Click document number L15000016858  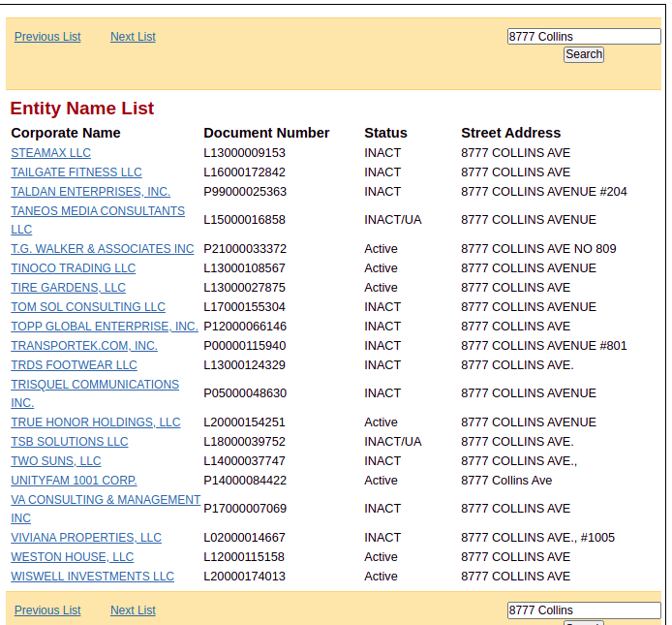pyautogui.click(x=244, y=220)
